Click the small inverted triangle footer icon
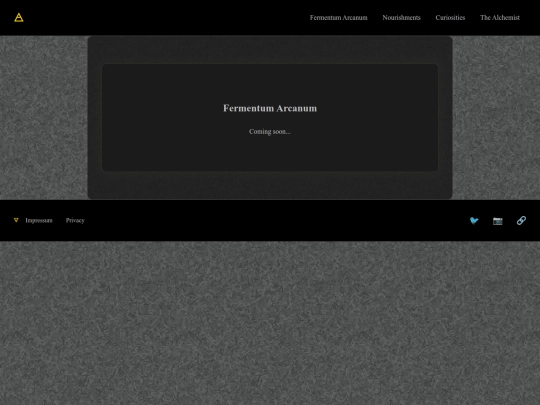 click(16, 220)
